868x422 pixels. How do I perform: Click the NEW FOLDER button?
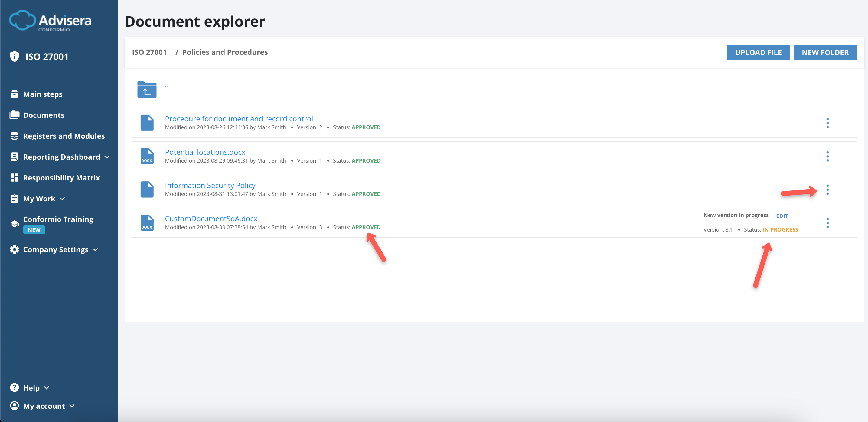pos(825,52)
